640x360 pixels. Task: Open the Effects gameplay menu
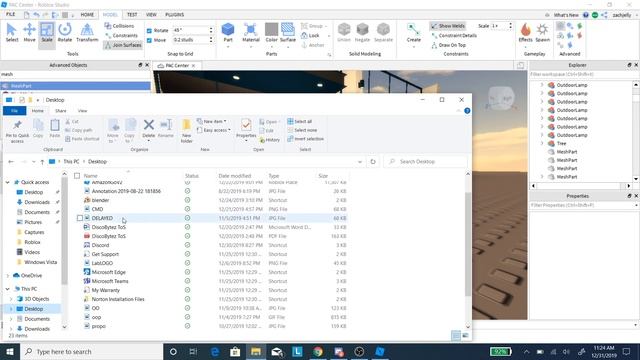coord(525,33)
